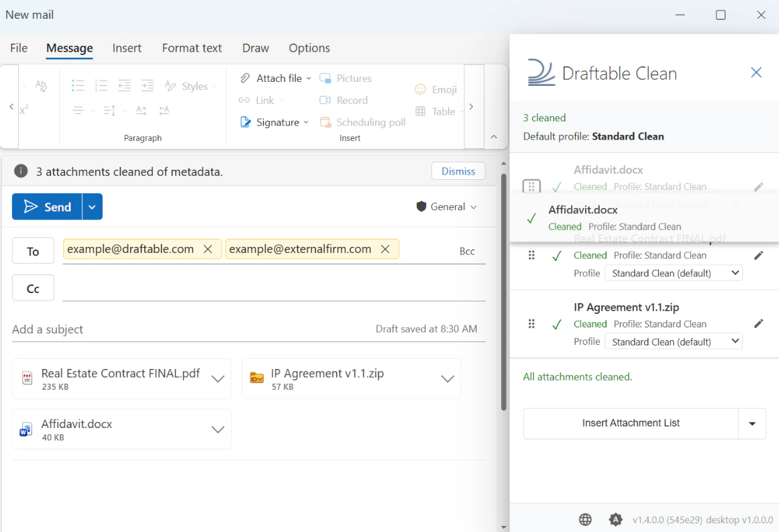The image size is (779, 532).
Task: Grab the drag handle for IP Agreement v1.1.zip
Action: (x=531, y=324)
